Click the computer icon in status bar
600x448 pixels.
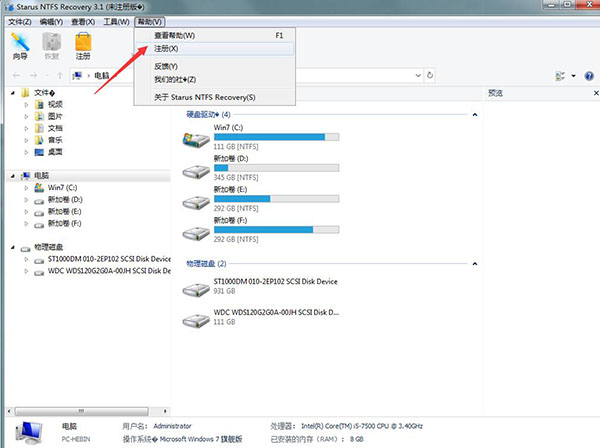(29, 433)
